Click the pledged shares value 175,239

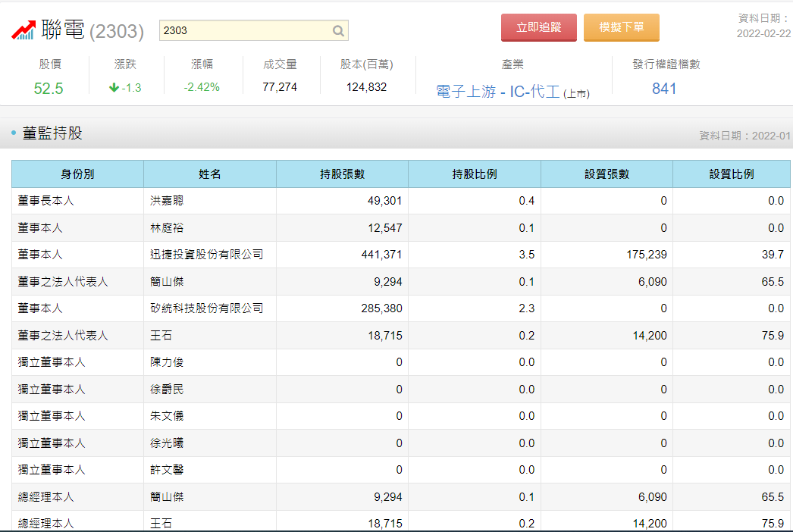pos(647,255)
